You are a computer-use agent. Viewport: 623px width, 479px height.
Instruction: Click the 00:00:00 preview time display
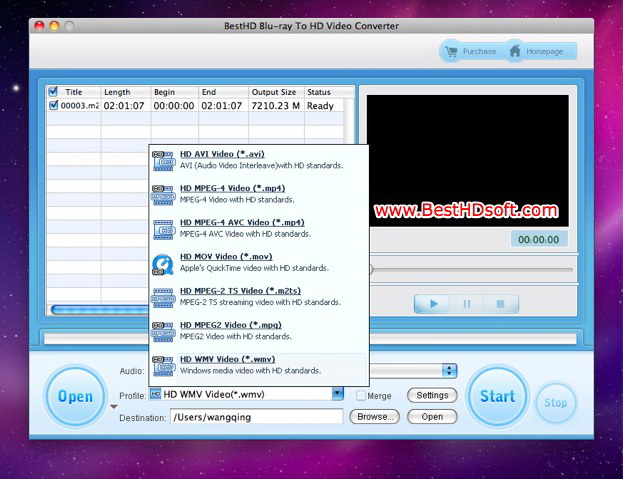[539, 240]
